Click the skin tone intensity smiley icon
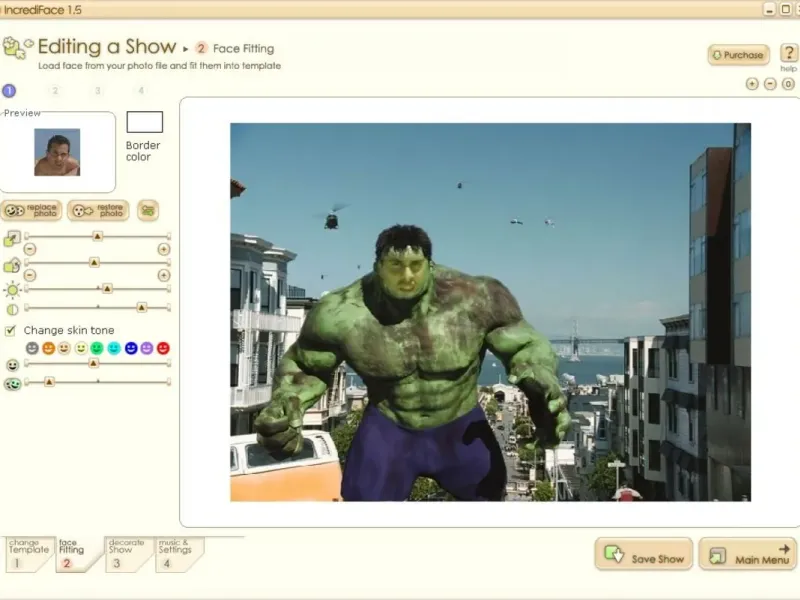800x600 pixels. point(12,365)
